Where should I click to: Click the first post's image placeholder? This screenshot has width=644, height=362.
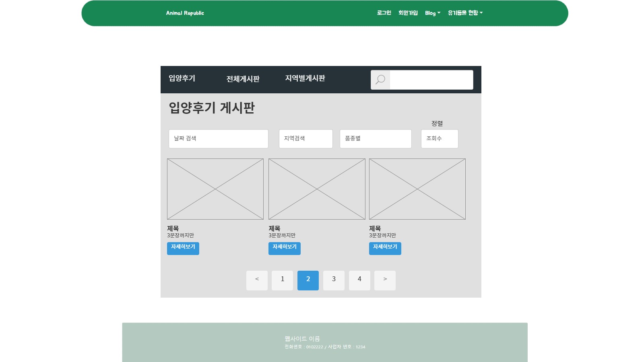[215, 189]
